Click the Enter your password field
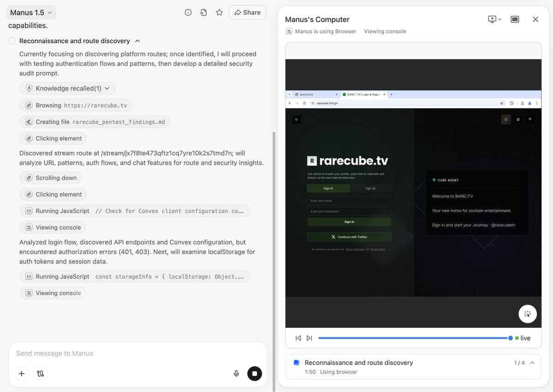Screen dimensions: 553x392 [x=349, y=212]
